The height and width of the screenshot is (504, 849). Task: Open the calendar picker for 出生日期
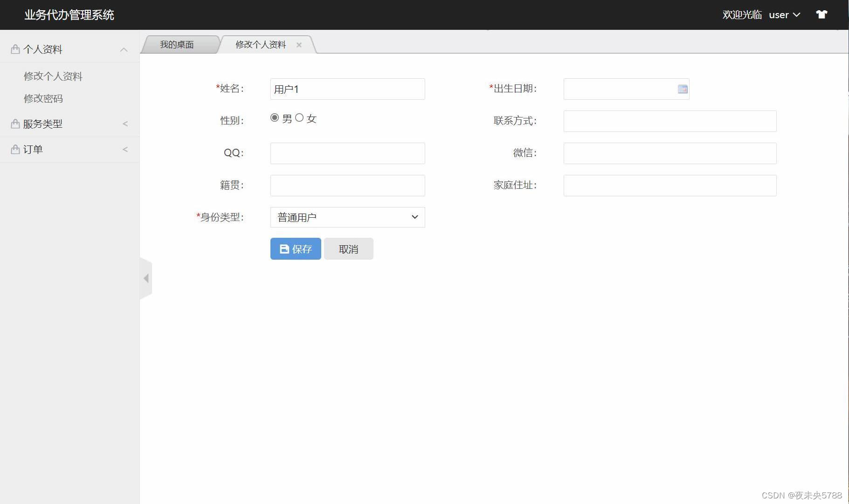(683, 89)
